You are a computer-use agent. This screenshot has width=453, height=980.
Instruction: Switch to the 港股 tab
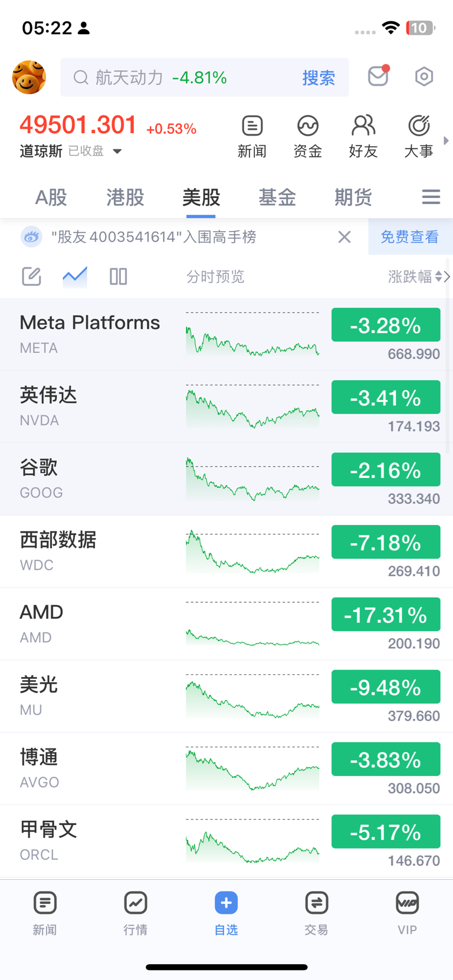(x=125, y=197)
